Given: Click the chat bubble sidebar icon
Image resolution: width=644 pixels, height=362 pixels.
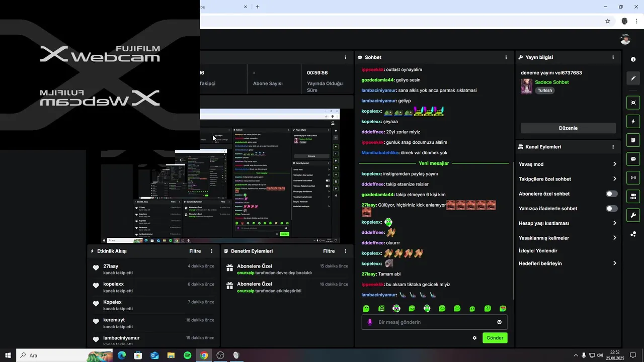Looking at the screenshot, I should (633, 159).
